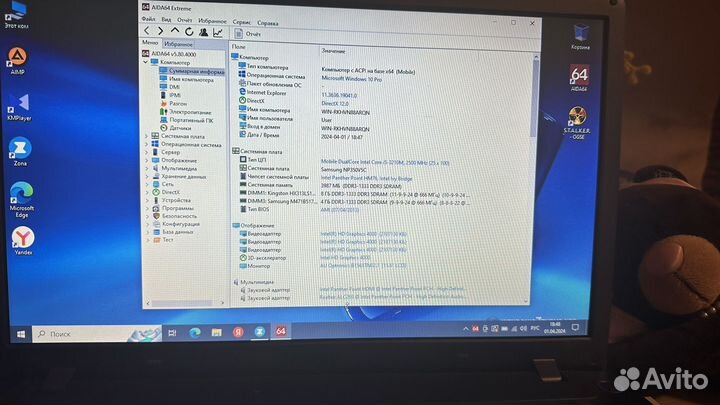The width and height of the screenshot is (720, 405).
Task: Click the Отчёт report toolbar button
Action: [x=248, y=34]
